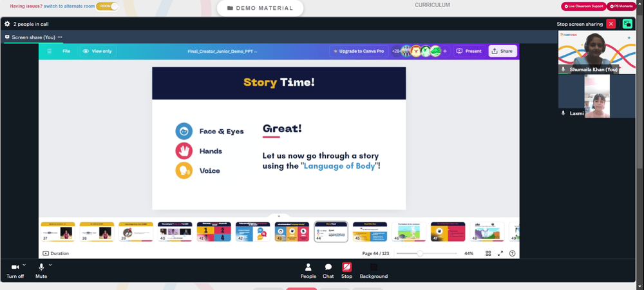The width and height of the screenshot is (644, 290).
Task: Expand microphone options chevron
Action: coord(50,265)
